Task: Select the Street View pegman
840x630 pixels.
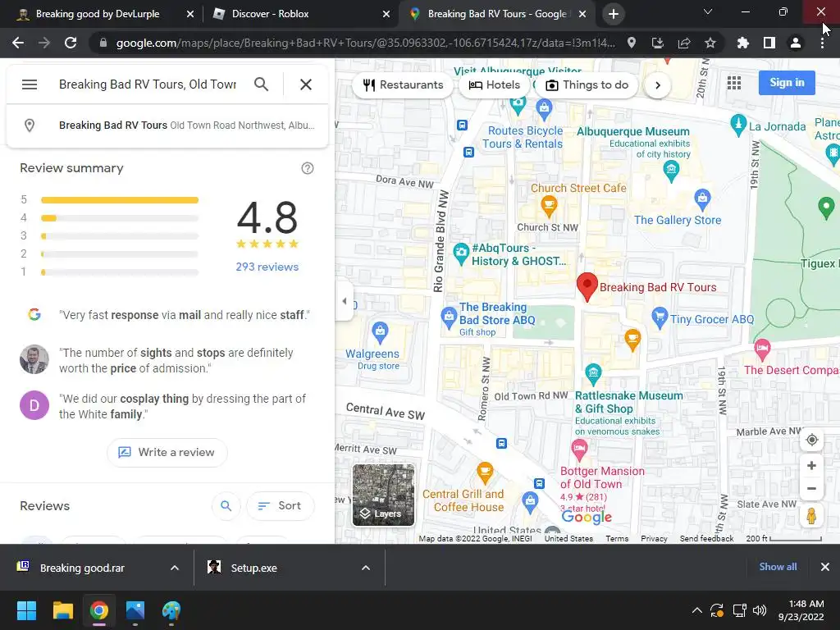Action: click(811, 516)
